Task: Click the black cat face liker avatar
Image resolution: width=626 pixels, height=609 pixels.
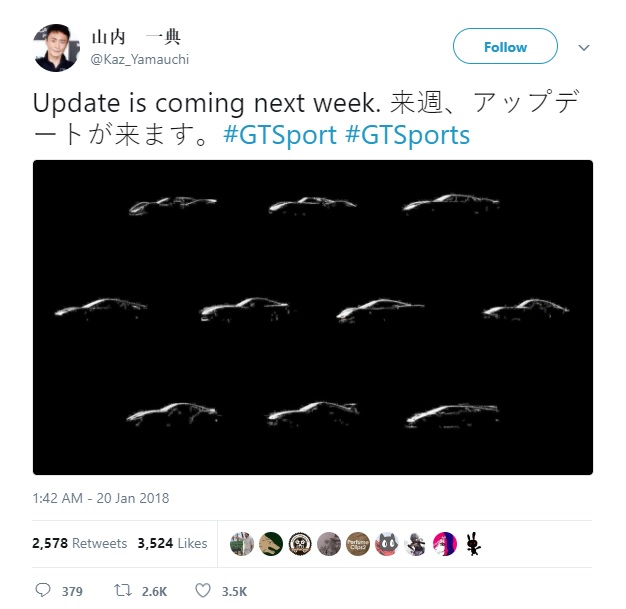Action: coord(386,544)
